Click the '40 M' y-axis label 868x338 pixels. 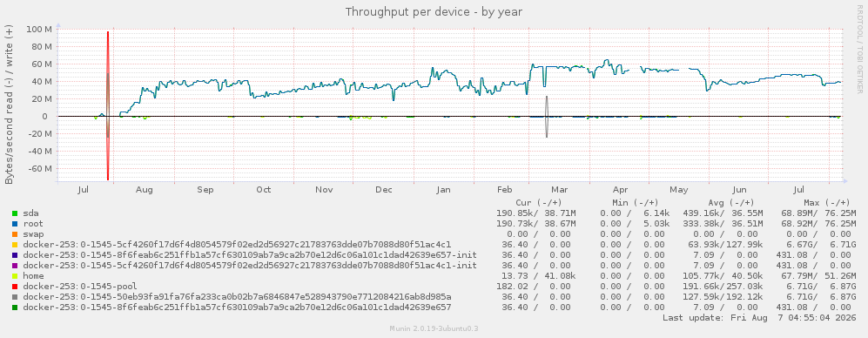[x=41, y=82]
